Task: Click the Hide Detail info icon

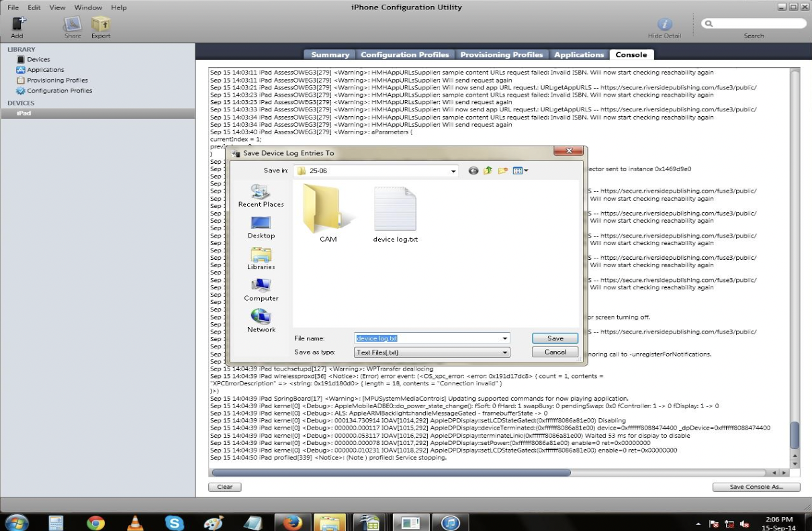Action: 664,25
